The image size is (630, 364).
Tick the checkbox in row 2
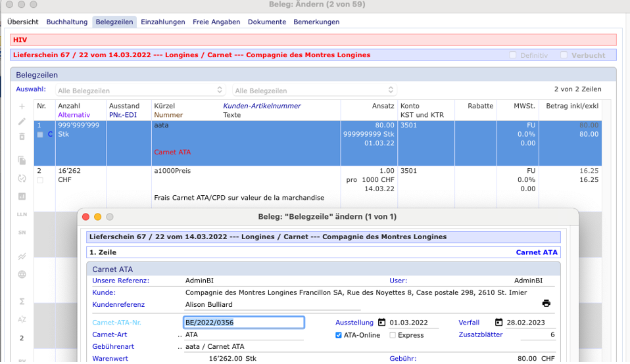click(40, 180)
